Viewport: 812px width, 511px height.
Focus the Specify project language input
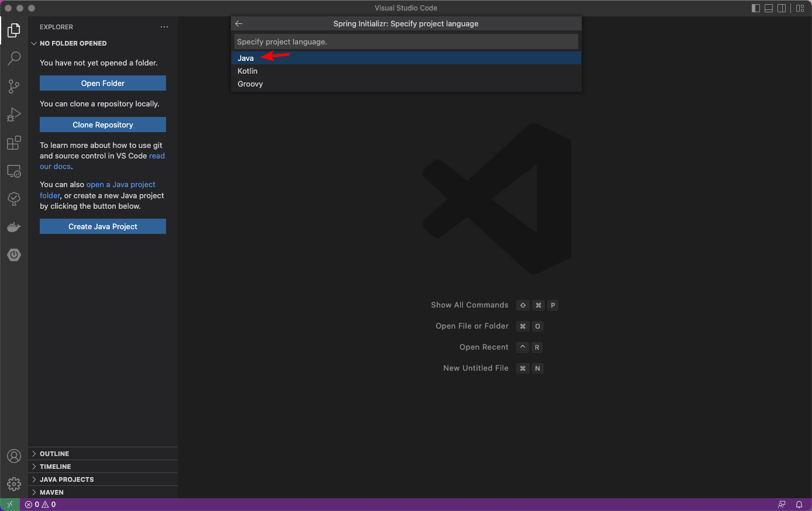tap(406, 42)
